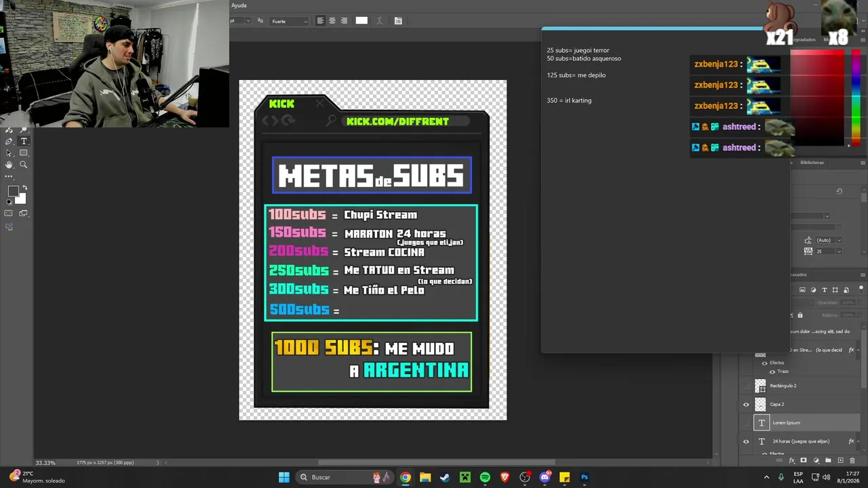Switch to the Bibliotecas tab
Image resolution: width=868 pixels, height=488 pixels.
click(812, 163)
